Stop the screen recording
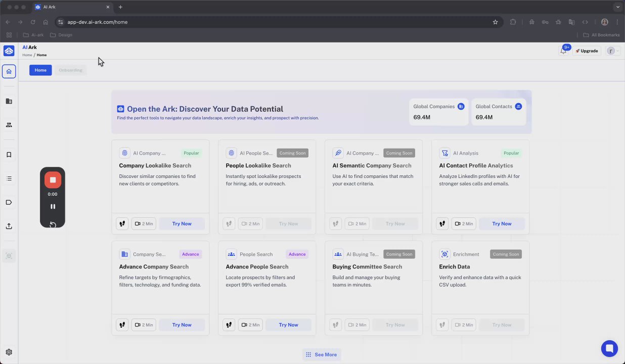The image size is (625, 364). [53, 180]
